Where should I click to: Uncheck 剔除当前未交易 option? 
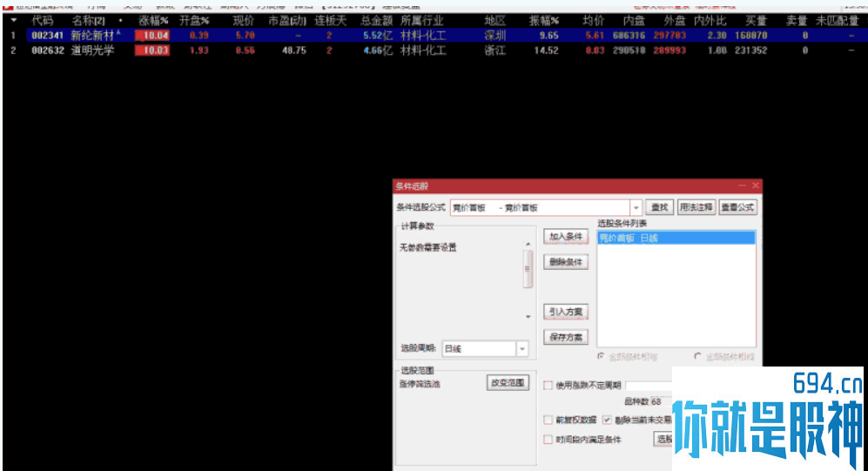point(608,421)
